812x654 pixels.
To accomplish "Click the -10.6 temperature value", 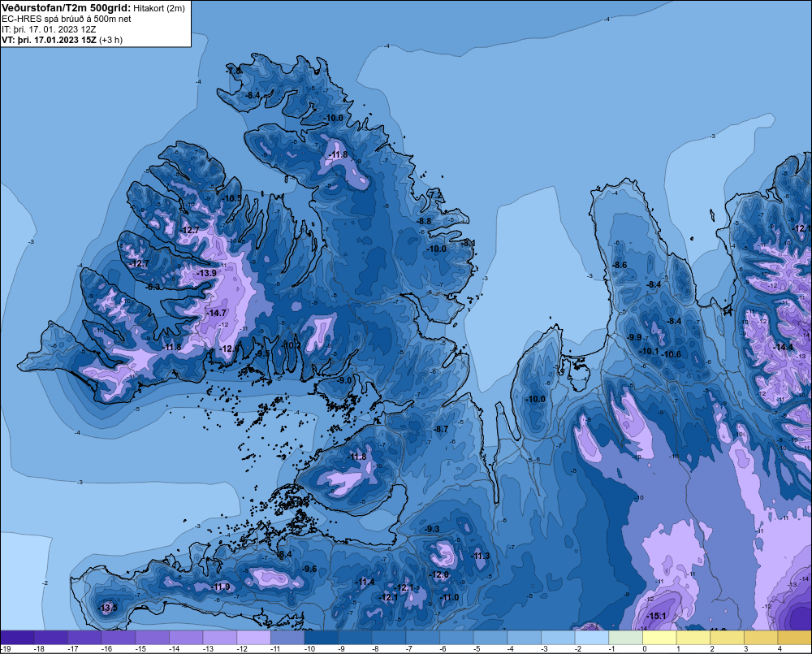I will click(x=672, y=354).
